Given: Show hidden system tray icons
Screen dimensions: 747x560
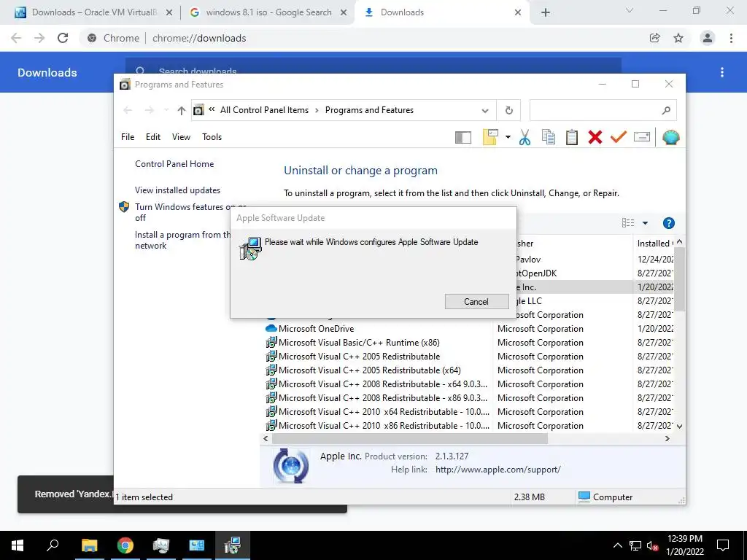Looking at the screenshot, I should 617,545.
